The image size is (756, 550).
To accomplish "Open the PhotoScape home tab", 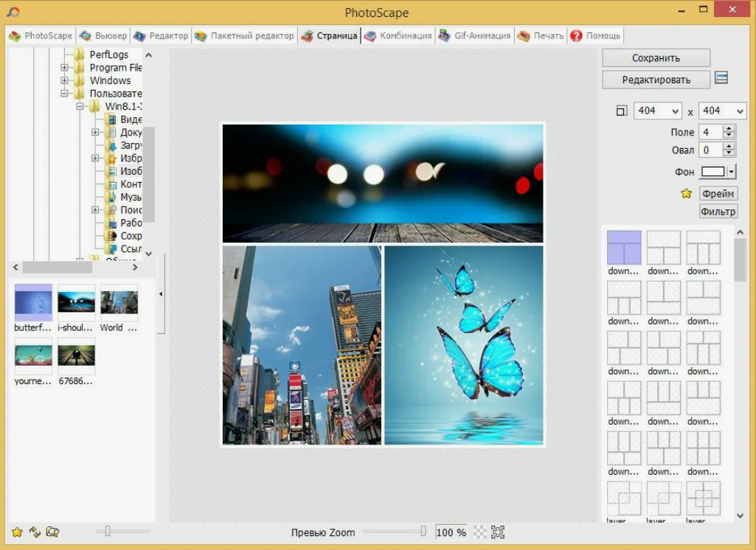I will 41,35.
